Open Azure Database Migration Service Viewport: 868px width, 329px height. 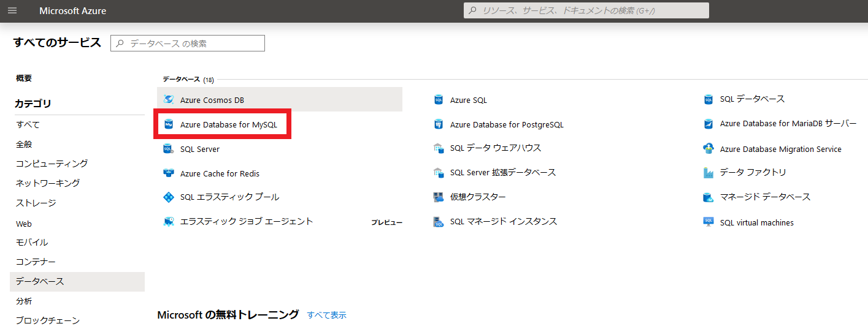(x=781, y=149)
